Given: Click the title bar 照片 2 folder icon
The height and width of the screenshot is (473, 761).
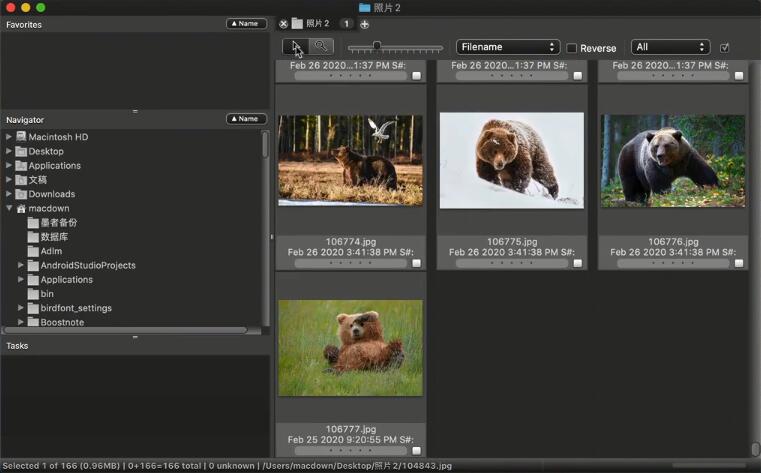Looking at the screenshot, I should [364, 7].
